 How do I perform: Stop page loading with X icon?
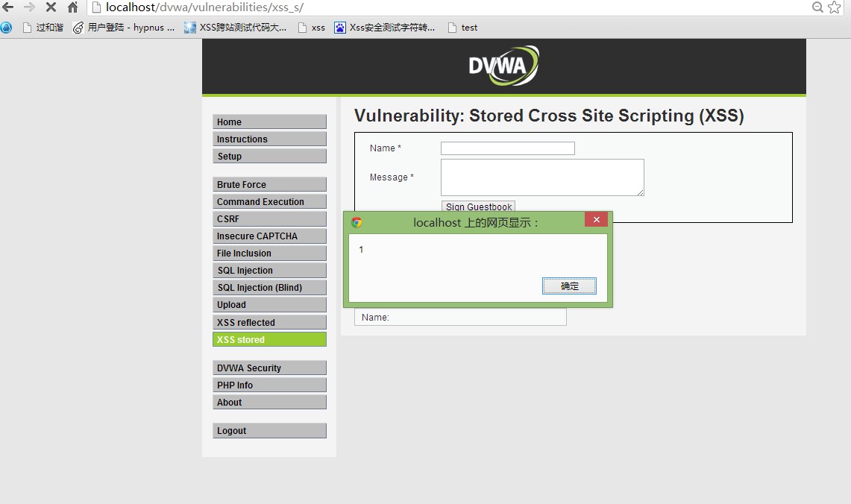coord(51,7)
